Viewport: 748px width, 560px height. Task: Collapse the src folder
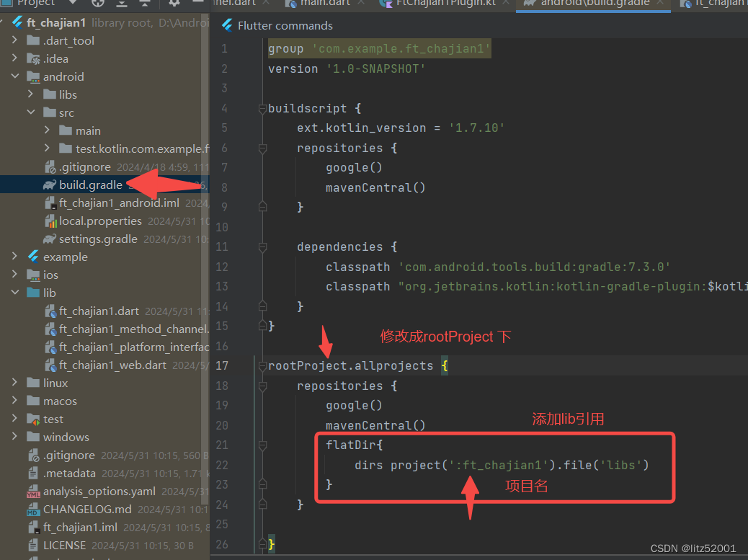coord(31,112)
